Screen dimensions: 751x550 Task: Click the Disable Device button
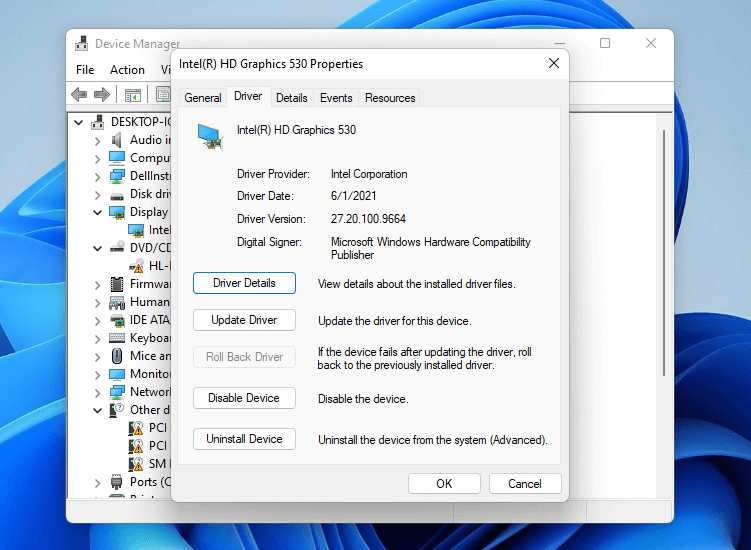[244, 398]
